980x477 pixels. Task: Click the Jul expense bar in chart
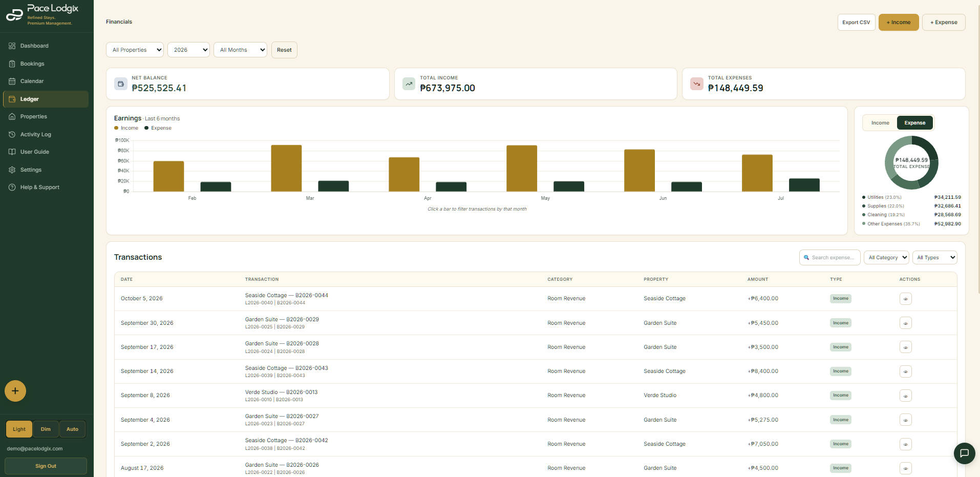804,185
